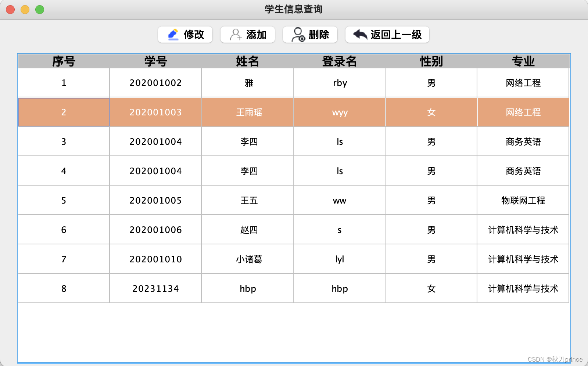Click 网络工程 in row 1
The height and width of the screenshot is (366, 588).
[523, 83]
